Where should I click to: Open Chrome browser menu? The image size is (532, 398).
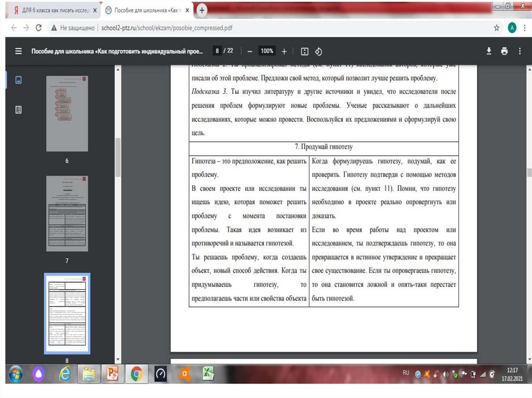[x=525, y=28]
